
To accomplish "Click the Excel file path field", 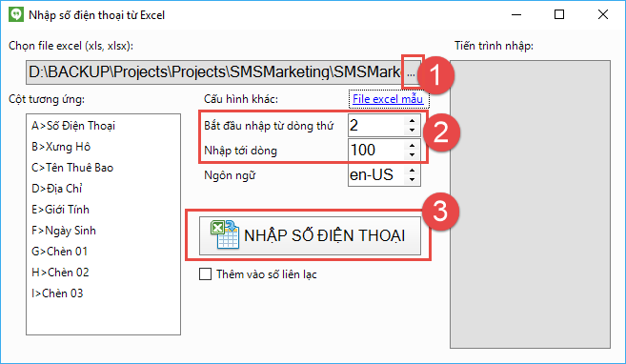I will (x=214, y=72).
